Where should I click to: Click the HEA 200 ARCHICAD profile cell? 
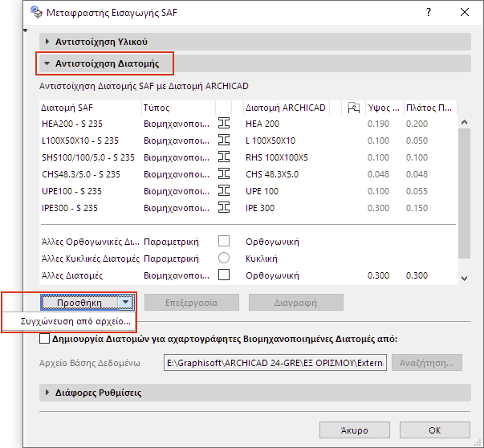pos(262,124)
